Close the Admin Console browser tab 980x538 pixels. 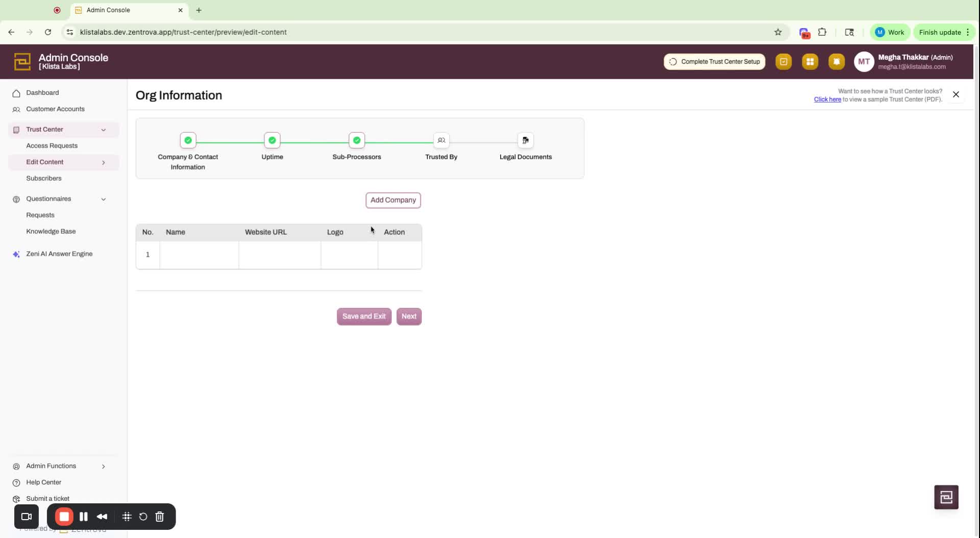180,10
